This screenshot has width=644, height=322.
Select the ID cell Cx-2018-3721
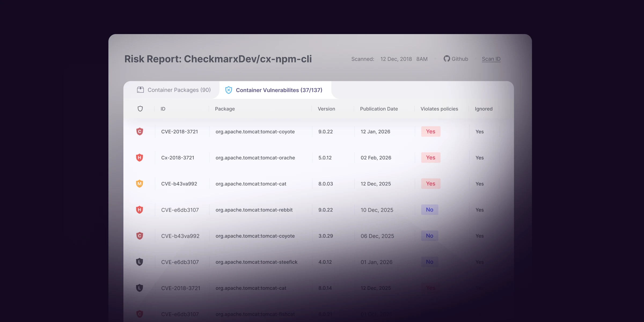coord(178,158)
